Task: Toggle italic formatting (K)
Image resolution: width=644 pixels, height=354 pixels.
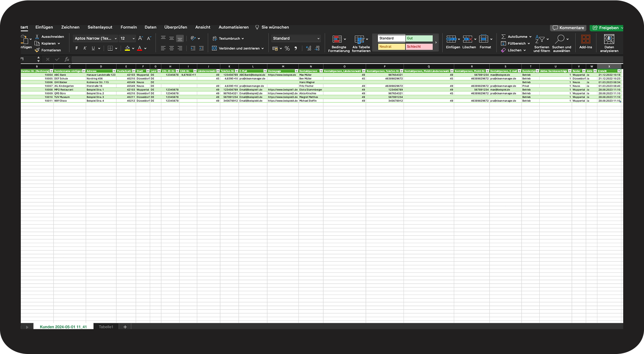Action: (85, 48)
